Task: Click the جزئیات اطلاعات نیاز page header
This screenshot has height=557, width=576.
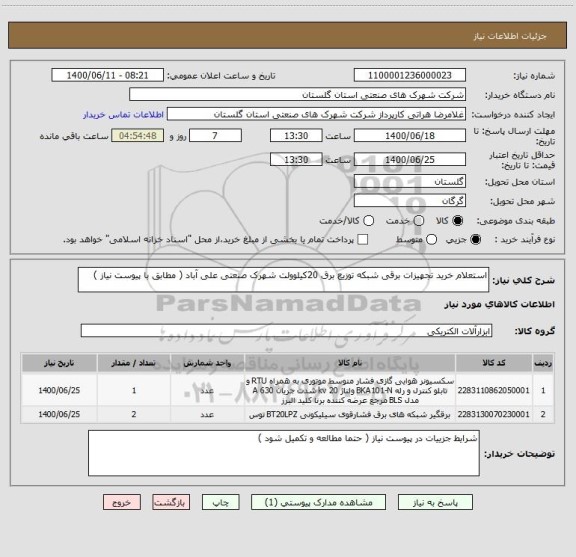Action: 510,36
